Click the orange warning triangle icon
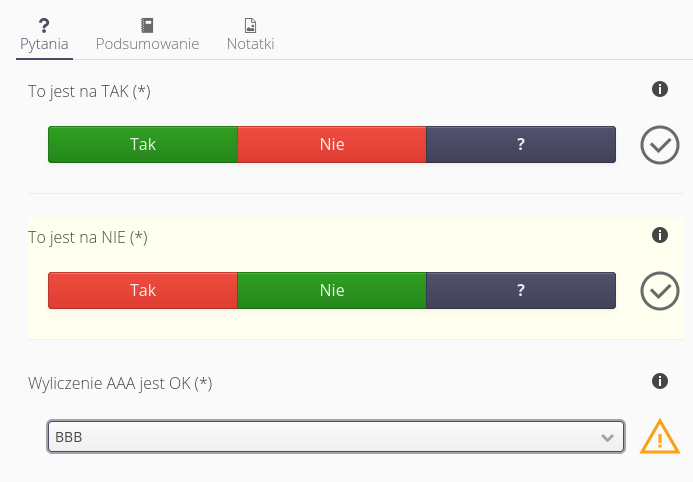Screen dimensions: 693x482 pos(660,437)
